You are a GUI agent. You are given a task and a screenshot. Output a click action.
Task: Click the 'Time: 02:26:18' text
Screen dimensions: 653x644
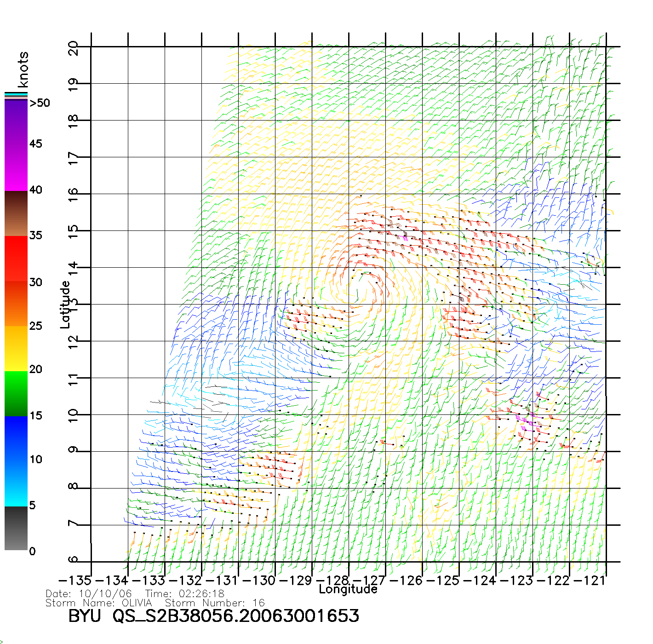tap(185, 594)
